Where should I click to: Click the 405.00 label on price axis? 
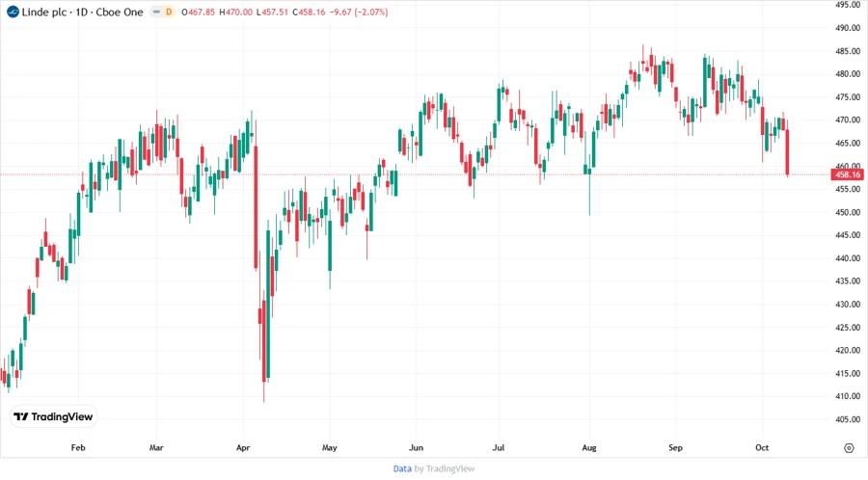tap(847, 419)
